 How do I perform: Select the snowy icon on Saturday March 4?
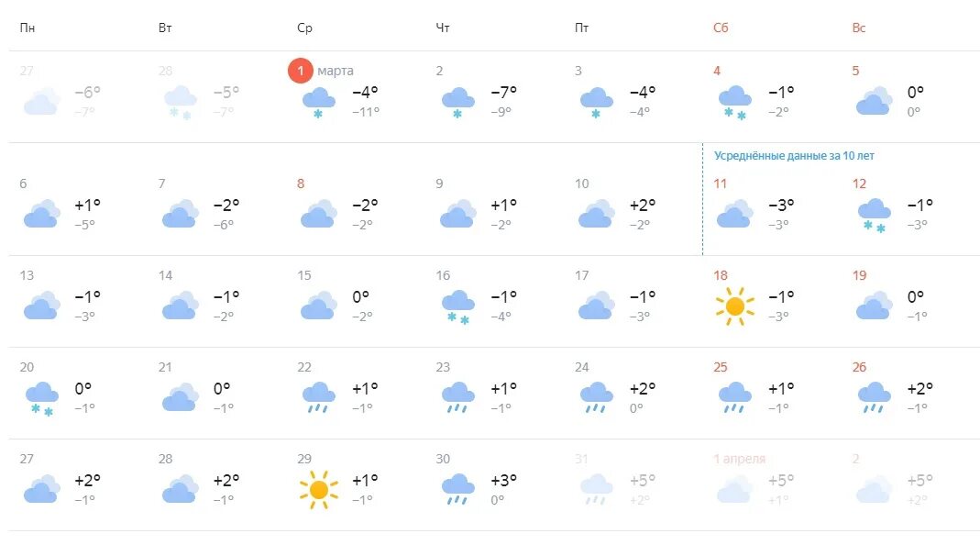point(734,102)
